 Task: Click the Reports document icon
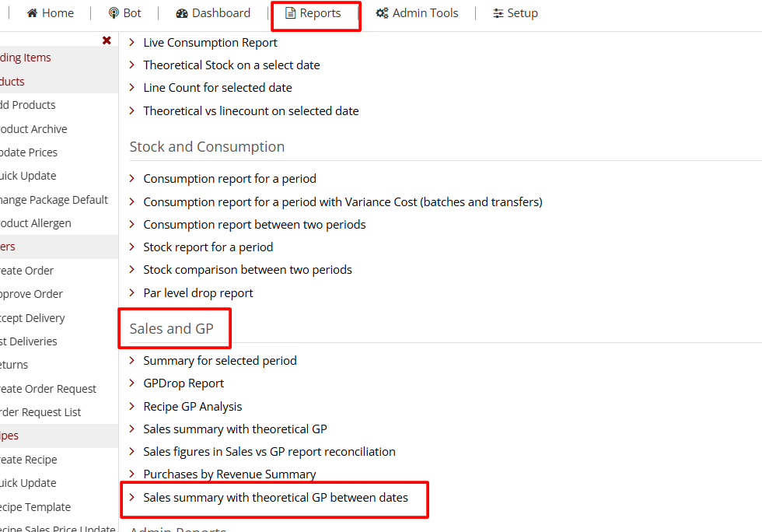[291, 13]
